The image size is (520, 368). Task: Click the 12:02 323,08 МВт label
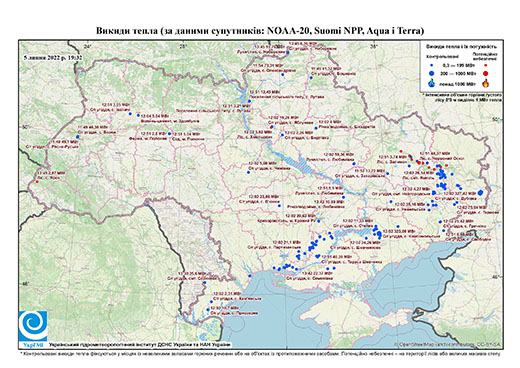399,231
